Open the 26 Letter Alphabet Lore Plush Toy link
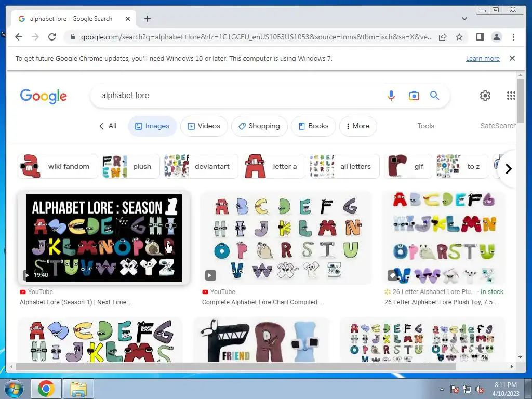This screenshot has height=399, width=532. [x=442, y=302]
